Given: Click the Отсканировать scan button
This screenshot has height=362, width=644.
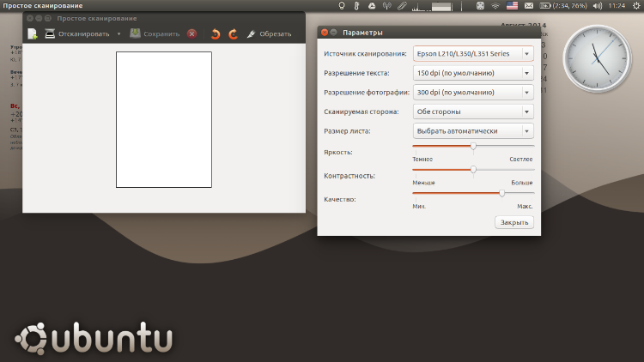Looking at the screenshot, I should tap(77, 34).
